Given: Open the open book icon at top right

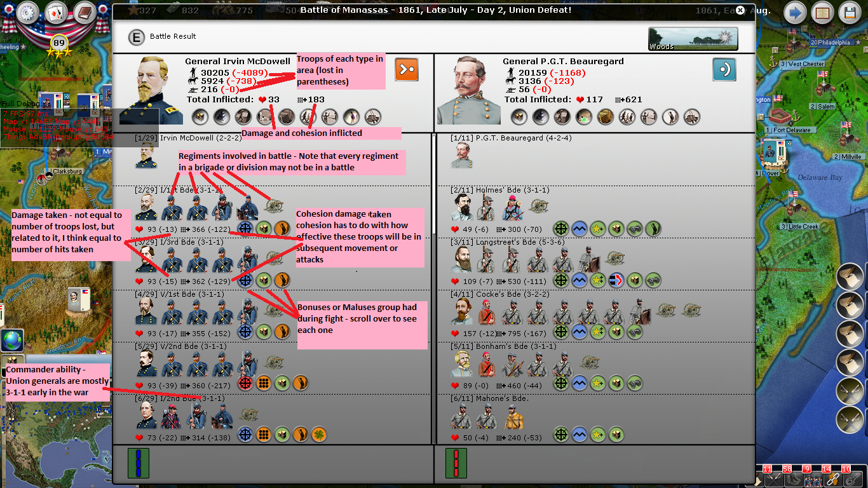Looking at the screenshot, I should tap(822, 12).
